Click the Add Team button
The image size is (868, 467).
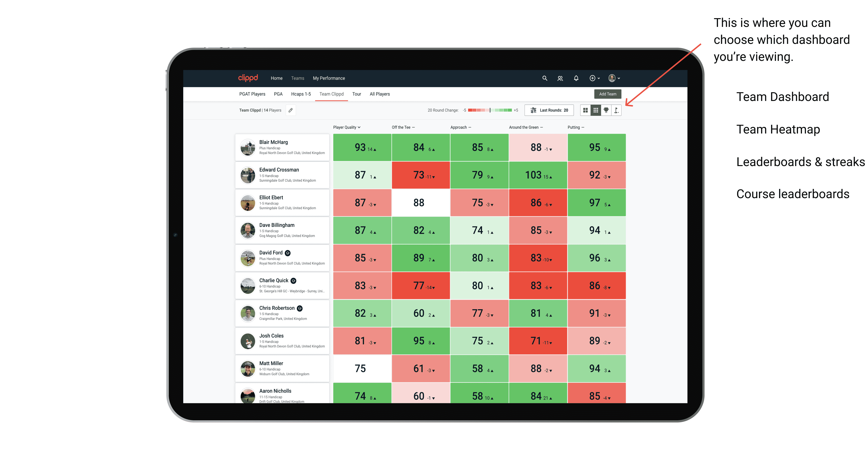[608, 94]
